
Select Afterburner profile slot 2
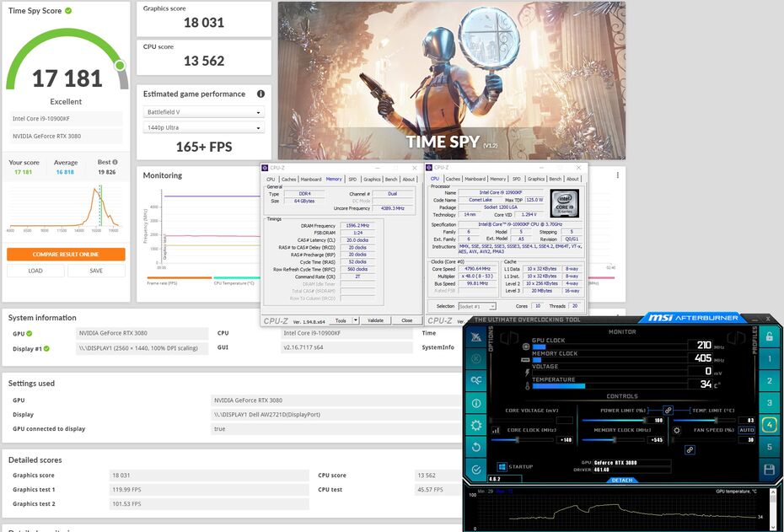[770, 380]
